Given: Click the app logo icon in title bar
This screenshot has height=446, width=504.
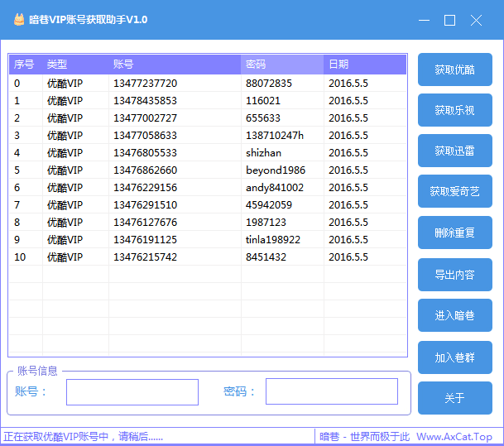Looking at the screenshot, I should coord(18,19).
